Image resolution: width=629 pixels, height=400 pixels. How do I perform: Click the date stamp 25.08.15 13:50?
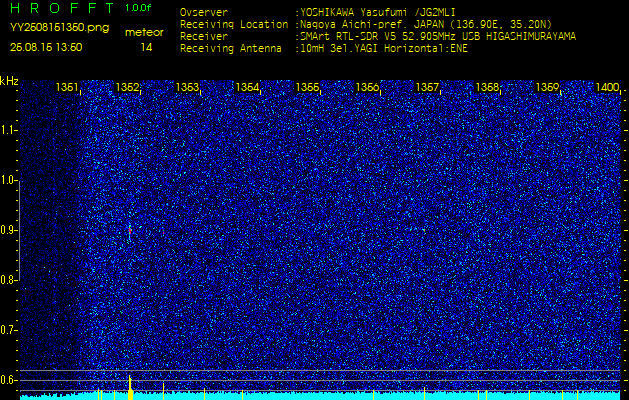(46, 47)
